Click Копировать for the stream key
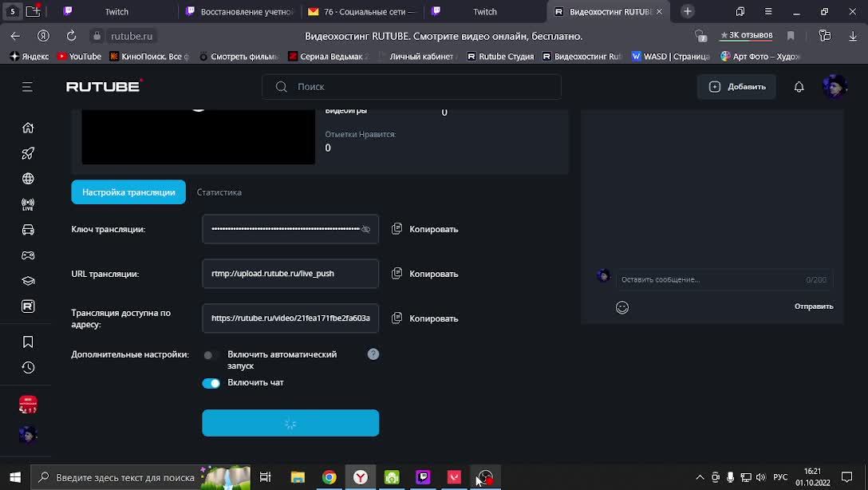 433,229
